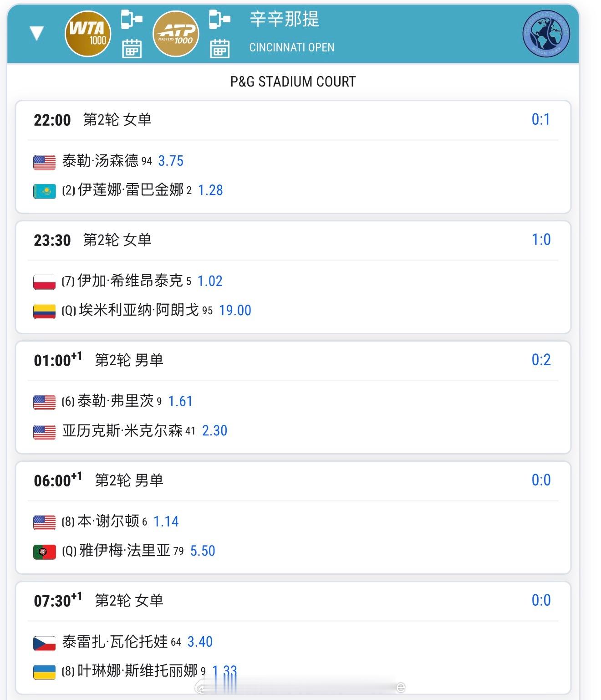The width and height of the screenshot is (601, 700).
Task: Open the 0:1 score for 22:00 match
Action: (x=541, y=119)
